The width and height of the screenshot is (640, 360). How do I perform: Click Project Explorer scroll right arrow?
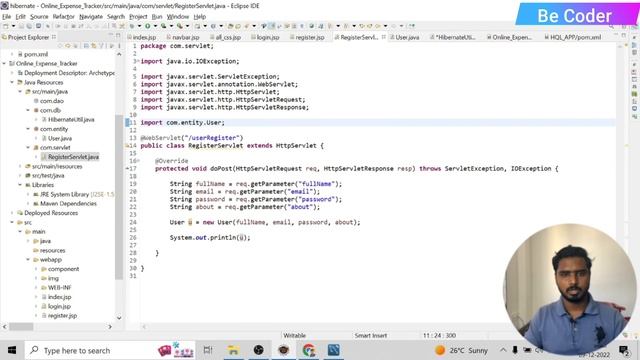(x=110, y=327)
